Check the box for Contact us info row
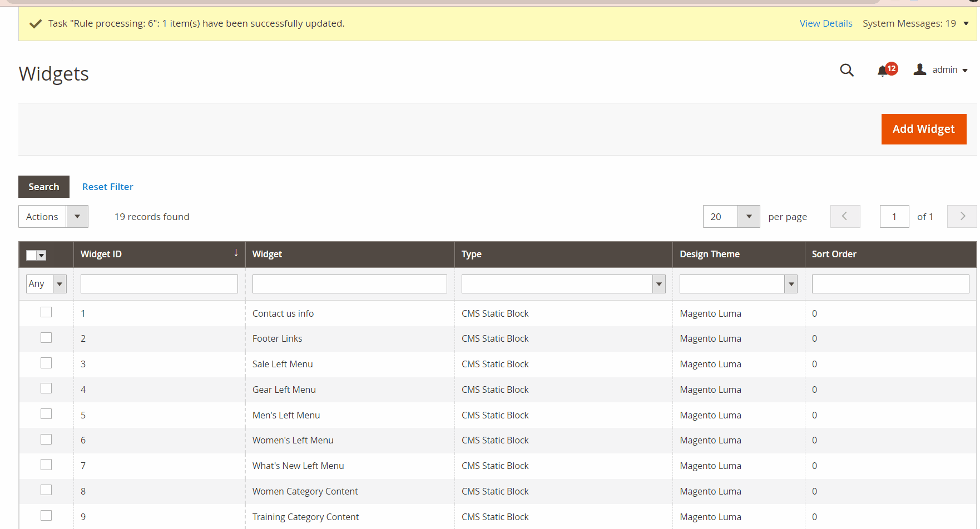The height and width of the screenshot is (529, 980). click(x=46, y=312)
